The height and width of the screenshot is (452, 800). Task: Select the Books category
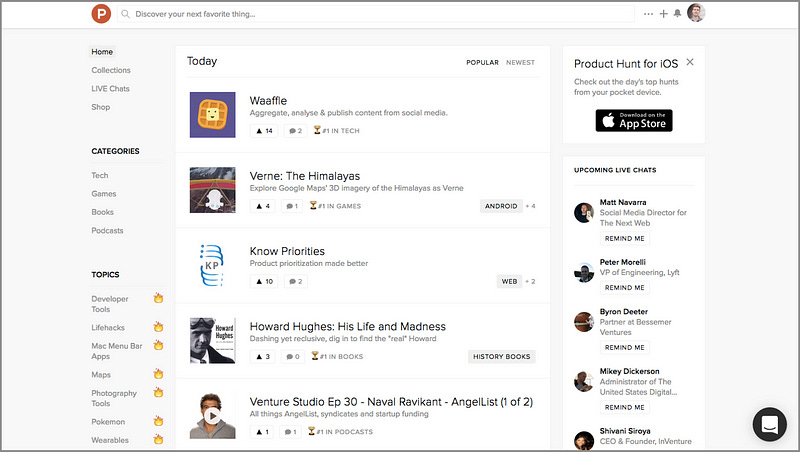tap(102, 212)
